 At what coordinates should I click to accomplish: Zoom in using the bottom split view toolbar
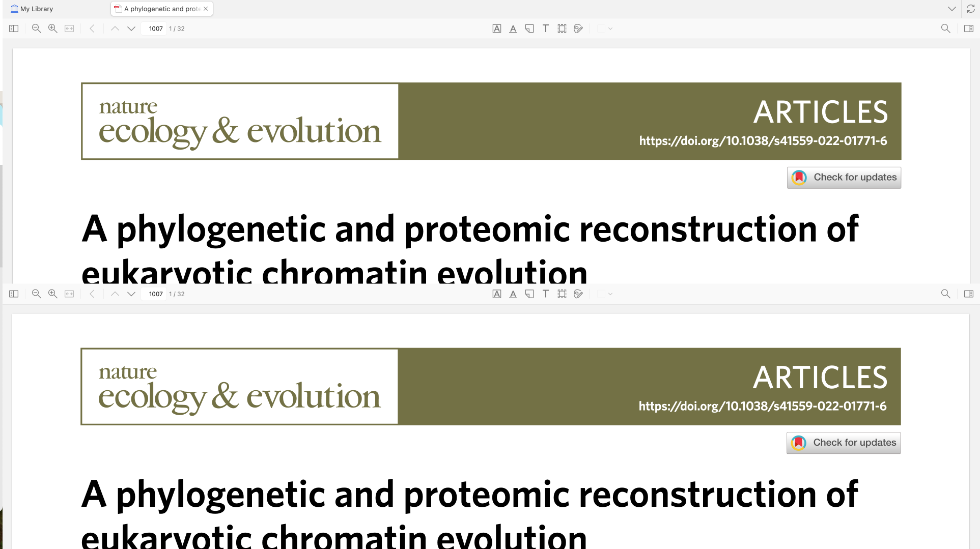click(52, 294)
